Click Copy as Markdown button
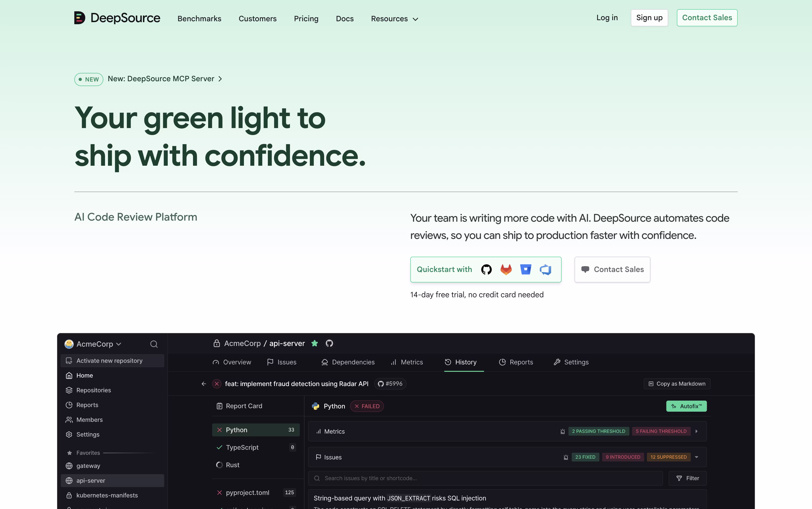The width and height of the screenshot is (812, 509). tap(677, 384)
